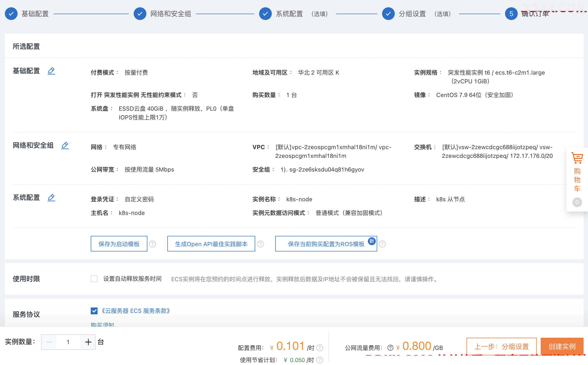
Task: Open the 购买须知 link
Action: click(x=102, y=324)
